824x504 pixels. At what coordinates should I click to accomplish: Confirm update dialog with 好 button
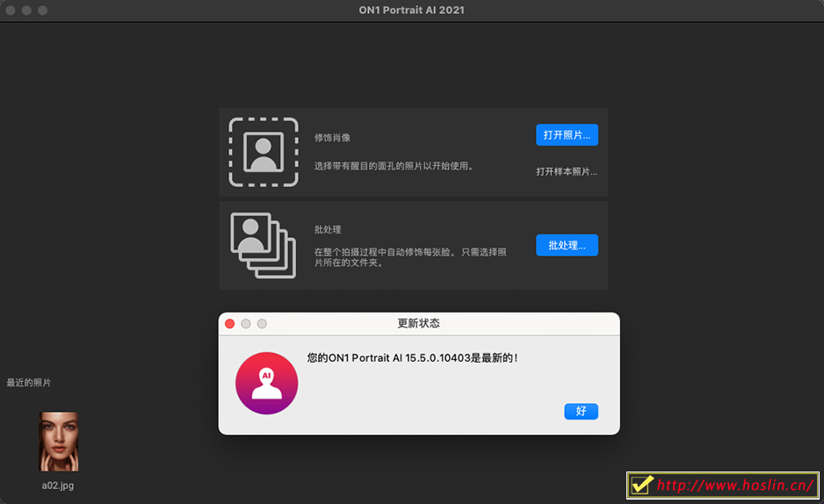point(581,411)
